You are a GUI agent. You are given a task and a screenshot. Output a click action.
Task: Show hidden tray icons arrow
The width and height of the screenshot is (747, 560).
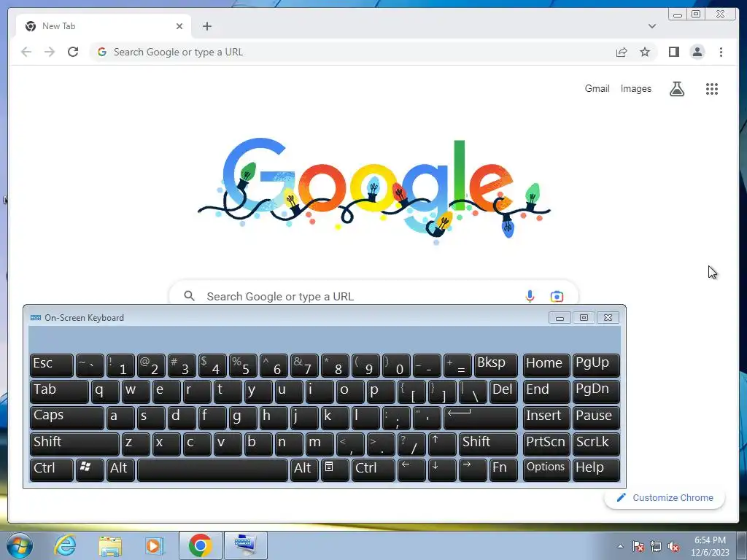[620, 546]
